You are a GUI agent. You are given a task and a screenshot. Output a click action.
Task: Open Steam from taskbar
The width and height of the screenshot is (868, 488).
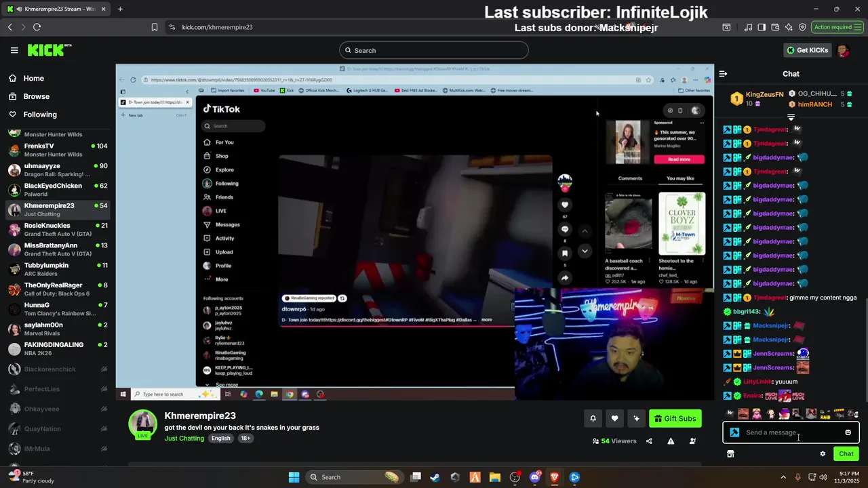(x=435, y=477)
